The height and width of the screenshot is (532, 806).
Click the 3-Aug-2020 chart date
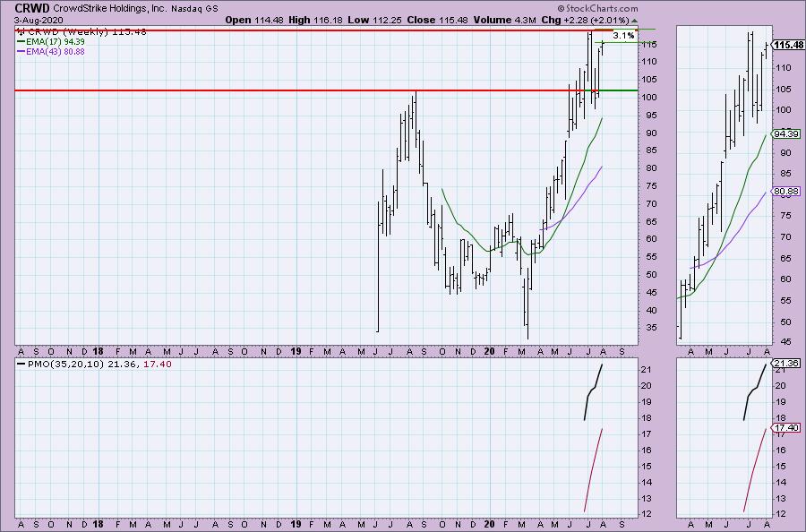point(39,20)
